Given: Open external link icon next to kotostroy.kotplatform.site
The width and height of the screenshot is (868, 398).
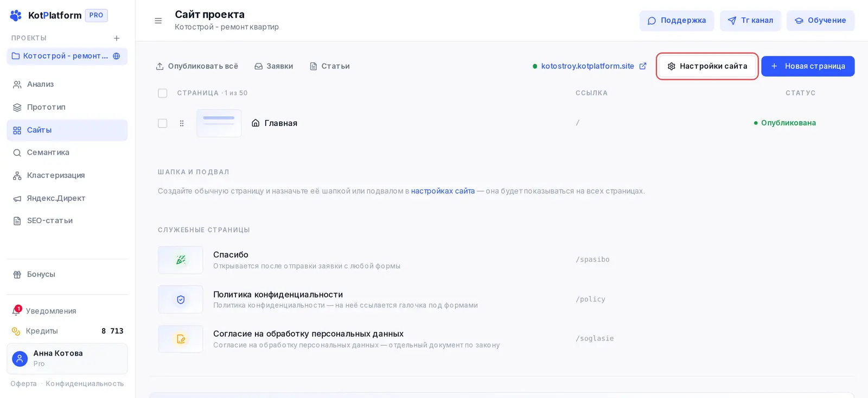Looking at the screenshot, I should 643,66.
